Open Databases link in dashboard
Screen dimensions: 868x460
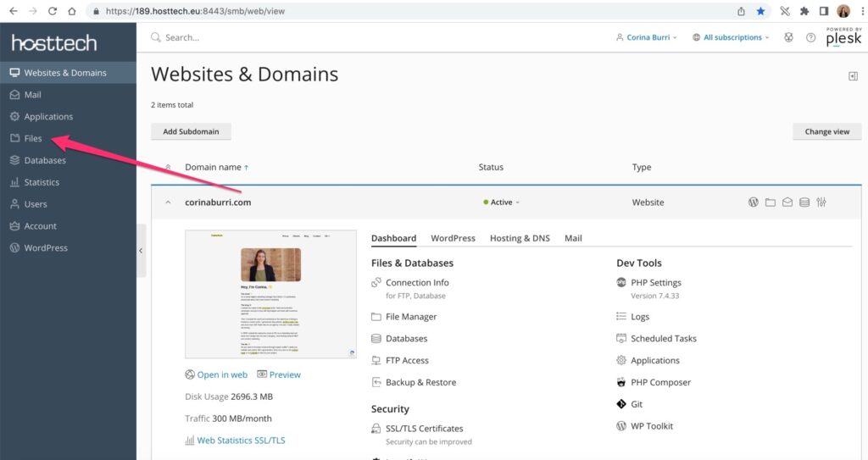pos(406,338)
